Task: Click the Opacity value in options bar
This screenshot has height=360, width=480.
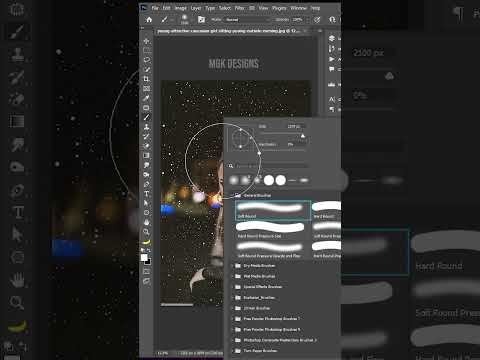Action: (x=299, y=20)
